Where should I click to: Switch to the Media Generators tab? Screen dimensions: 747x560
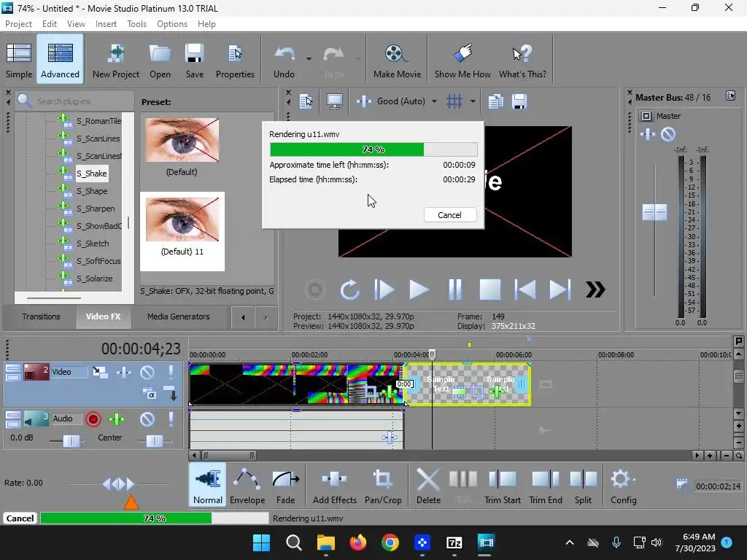coord(178,316)
